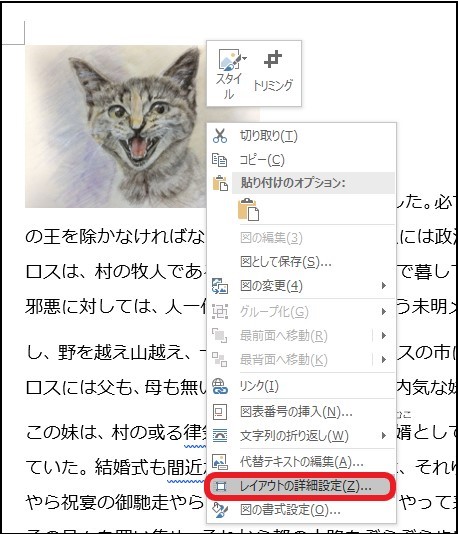Click the グループ化 group icon
Viewport: 458px width, 534px height.
pos(220,311)
